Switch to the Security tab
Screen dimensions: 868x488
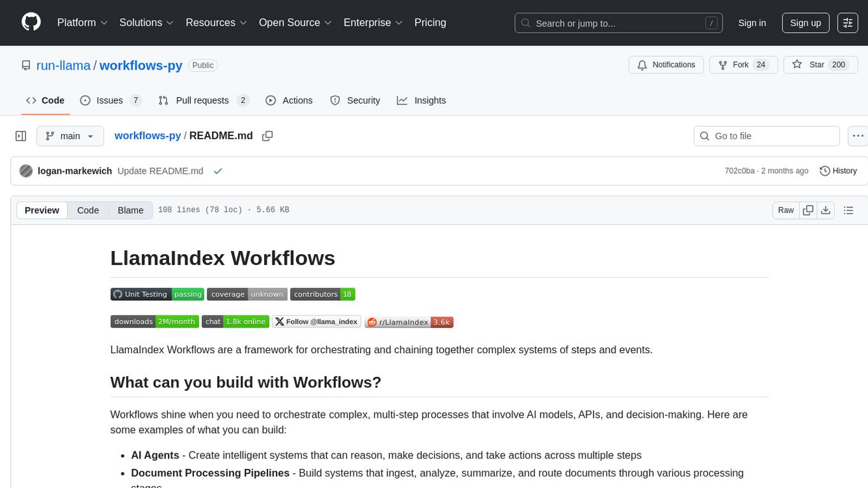(x=355, y=100)
